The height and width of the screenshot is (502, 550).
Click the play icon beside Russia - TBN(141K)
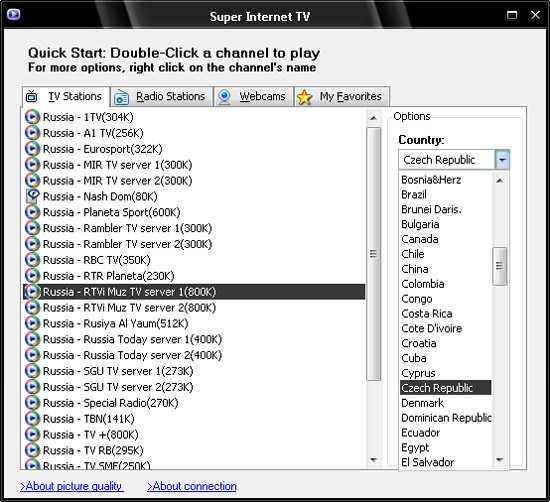point(32,419)
